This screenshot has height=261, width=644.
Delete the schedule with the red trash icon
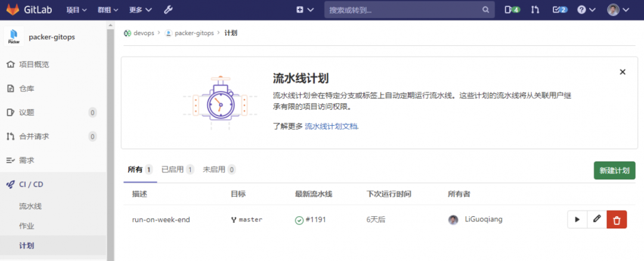pos(617,219)
